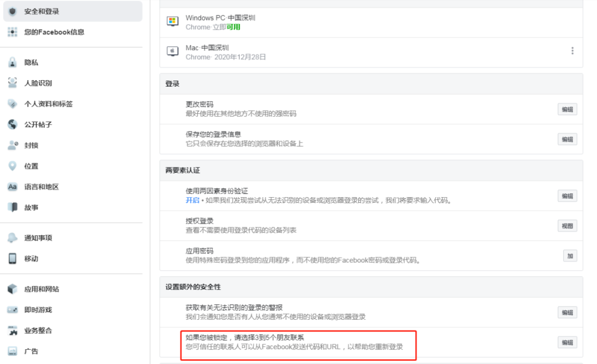Expand 应用密码 with the 加 control
597x364 pixels.
pyautogui.click(x=570, y=255)
